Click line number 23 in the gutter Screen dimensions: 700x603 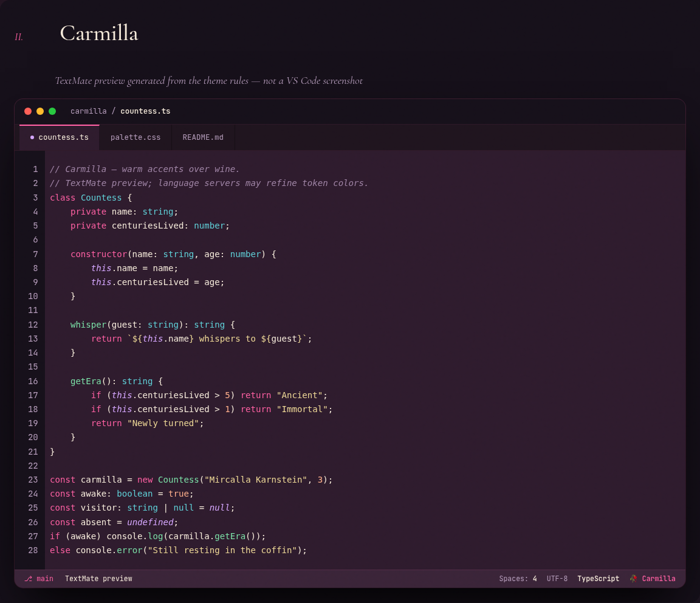pos(33,480)
